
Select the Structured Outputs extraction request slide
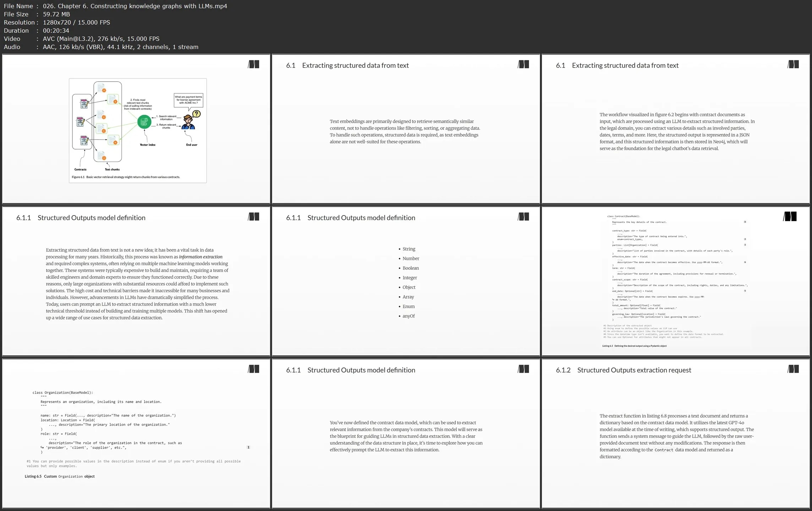click(x=675, y=433)
